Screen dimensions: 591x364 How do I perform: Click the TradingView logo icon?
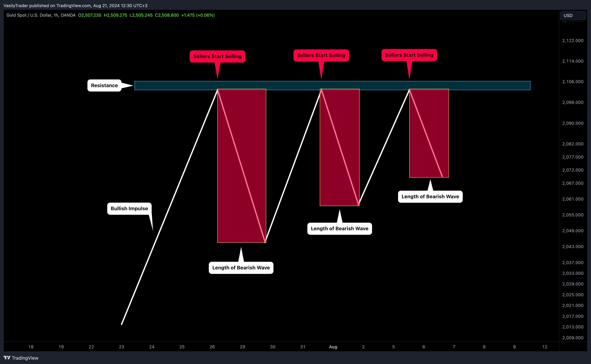point(7,358)
